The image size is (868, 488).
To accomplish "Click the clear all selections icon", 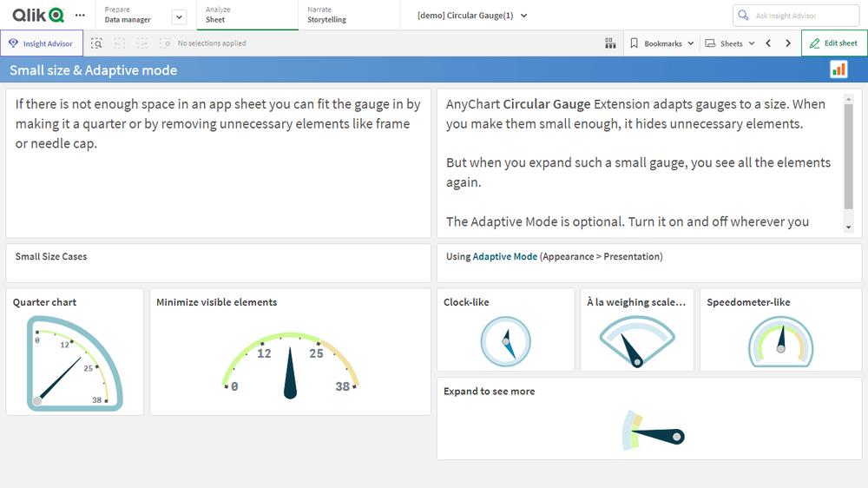I will point(165,43).
